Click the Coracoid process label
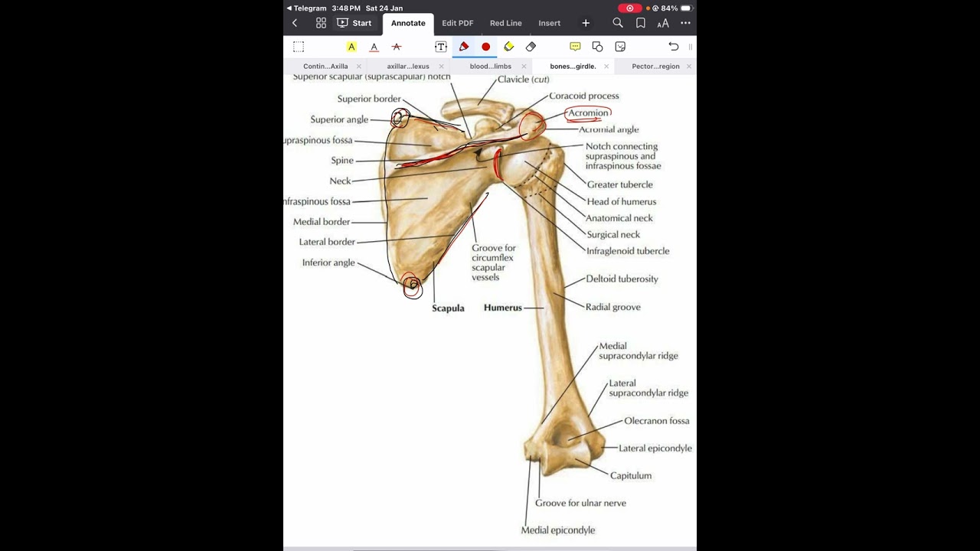 point(584,96)
